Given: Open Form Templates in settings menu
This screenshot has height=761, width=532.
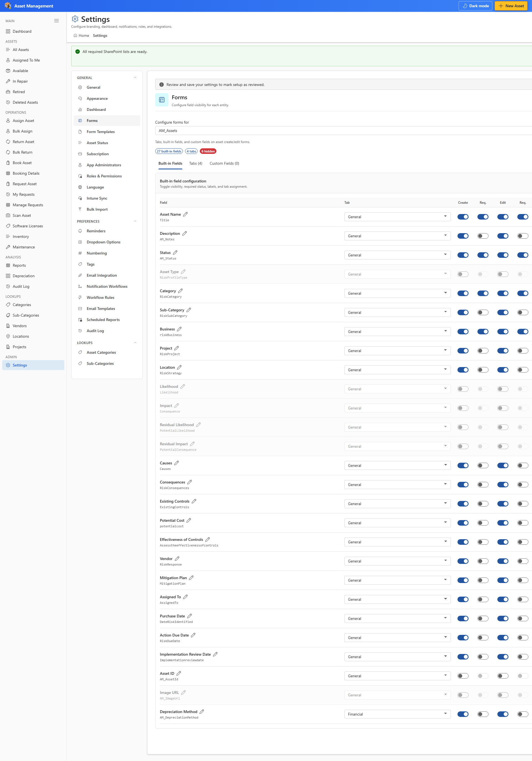Looking at the screenshot, I should click(107, 132).
